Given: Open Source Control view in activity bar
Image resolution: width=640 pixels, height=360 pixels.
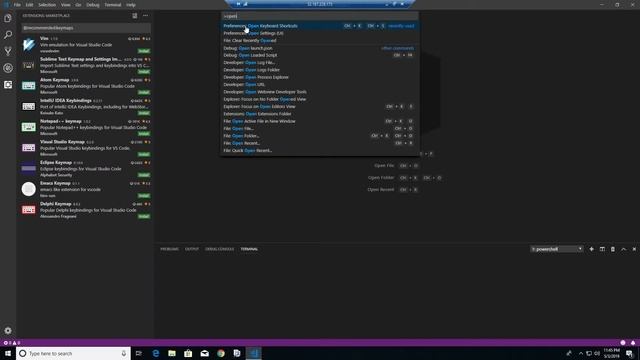Looking at the screenshot, I should [8, 51].
